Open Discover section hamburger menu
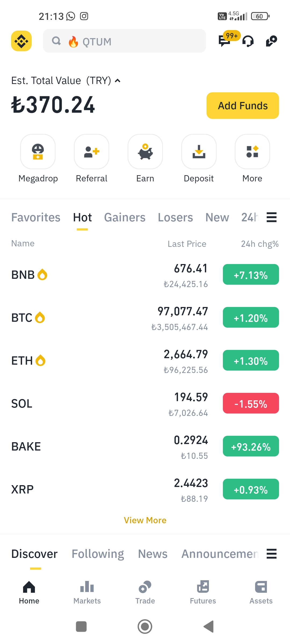The image size is (290, 644). (x=271, y=554)
